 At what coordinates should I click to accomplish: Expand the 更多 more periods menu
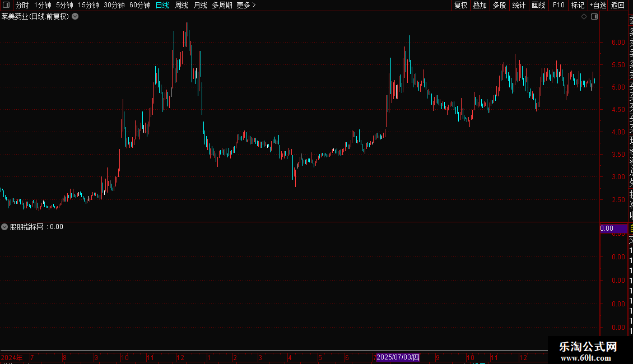[x=246, y=5]
